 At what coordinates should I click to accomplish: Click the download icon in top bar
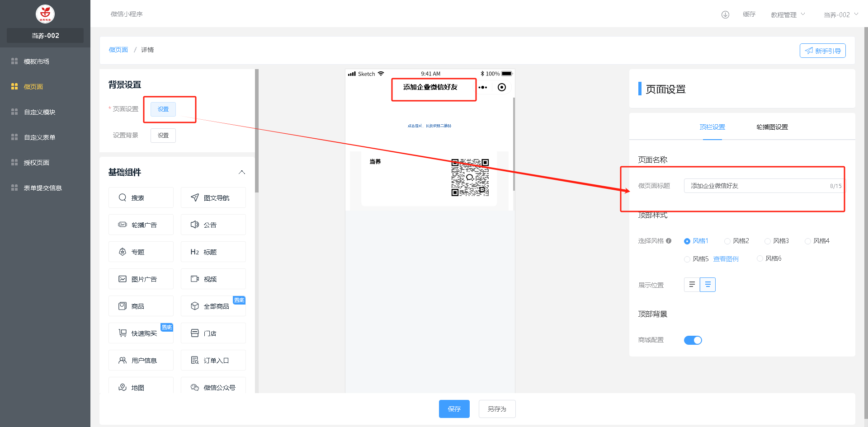click(x=725, y=14)
